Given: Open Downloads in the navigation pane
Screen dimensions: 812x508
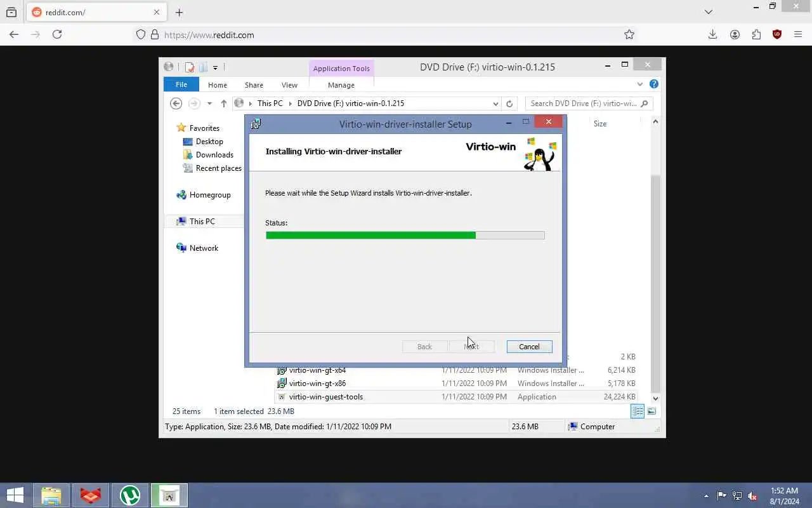Looking at the screenshot, I should point(214,154).
